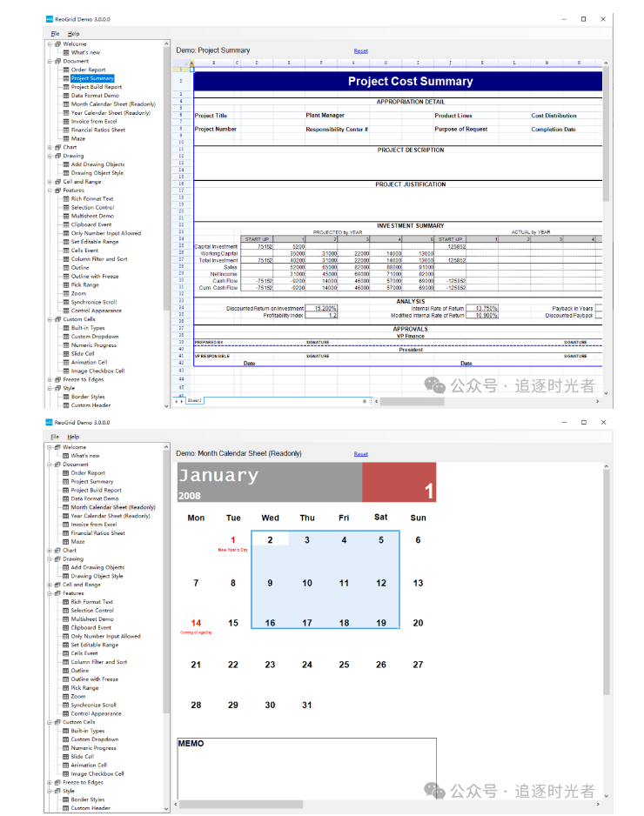The height and width of the screenshot is (816, 644).
Task: Maximize the top ReoGrid Demo window
Action: 584,19
